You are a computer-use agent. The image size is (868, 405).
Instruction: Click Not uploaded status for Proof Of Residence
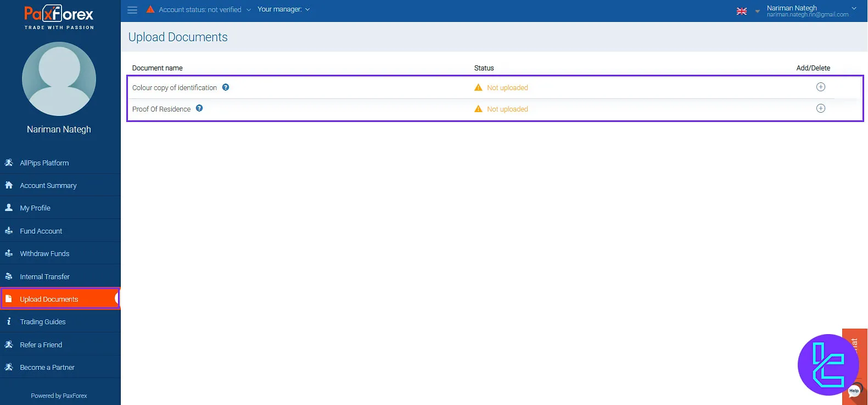pyautogui.click(x=507, y=109)
